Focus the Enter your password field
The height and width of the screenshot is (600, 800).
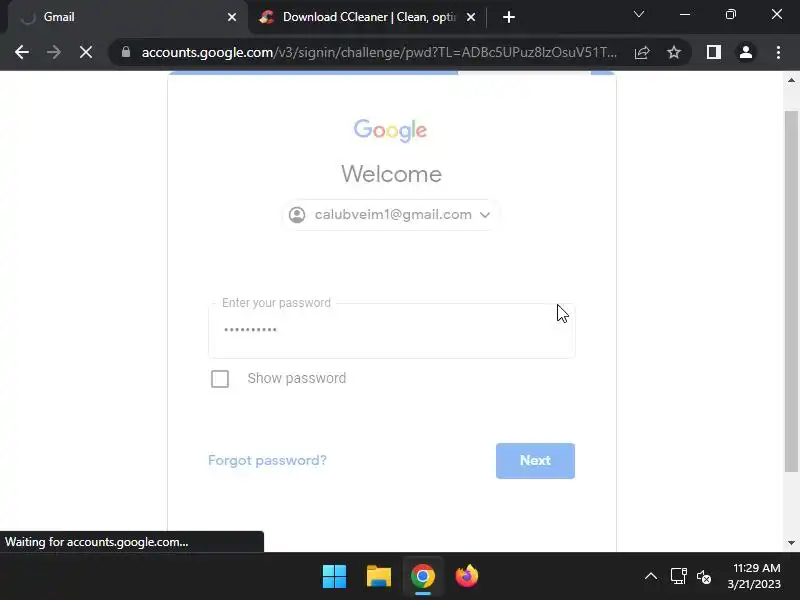point(392,331)
